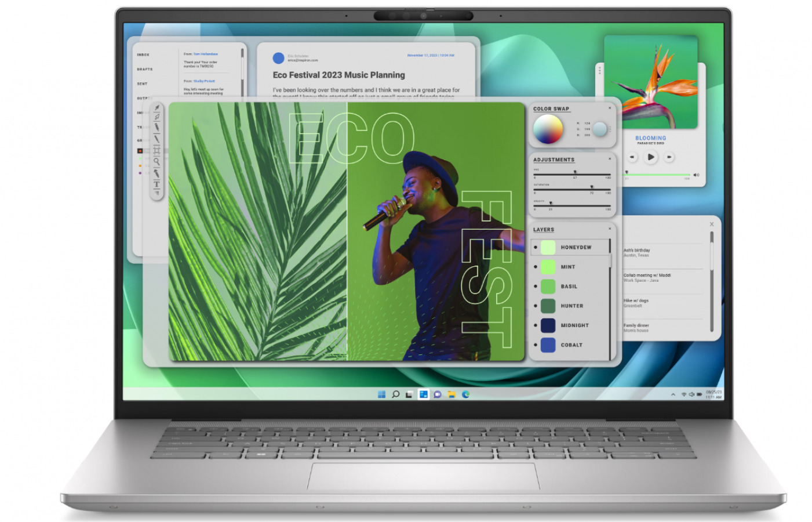Mute the music player speaker icon
The image size is (812, 522).
(x=696, y=175)
